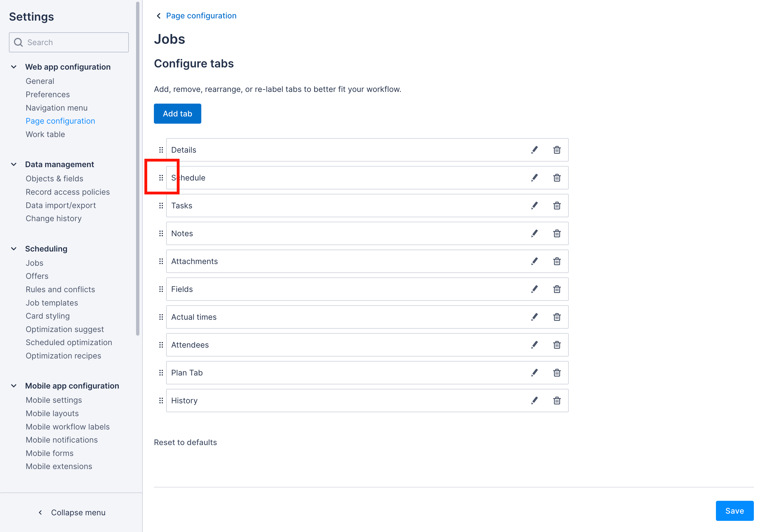Collapse the Data management section
Screen dimensions: 765x532
[x=14, y=164]
